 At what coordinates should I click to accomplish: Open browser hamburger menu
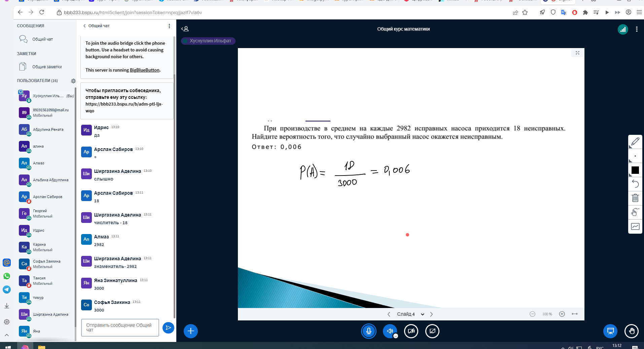(x=639, y=12)
